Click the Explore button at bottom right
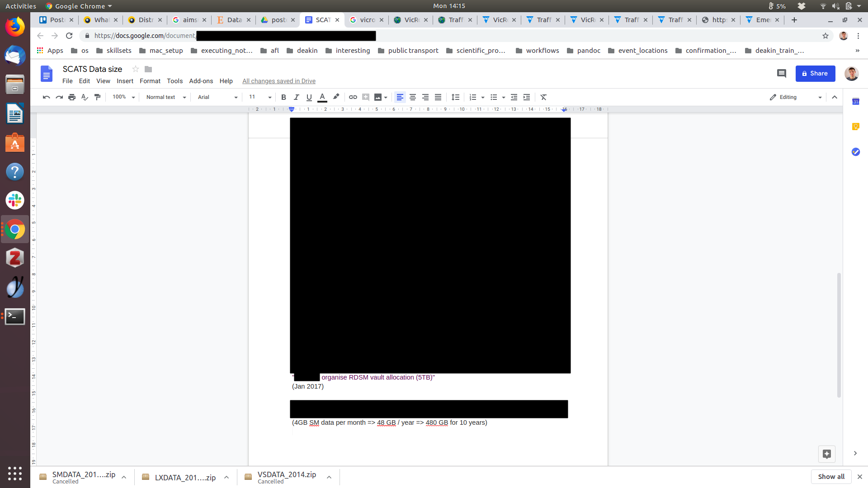The height and width of the screenshot is (488, 868). pos(826,454)
